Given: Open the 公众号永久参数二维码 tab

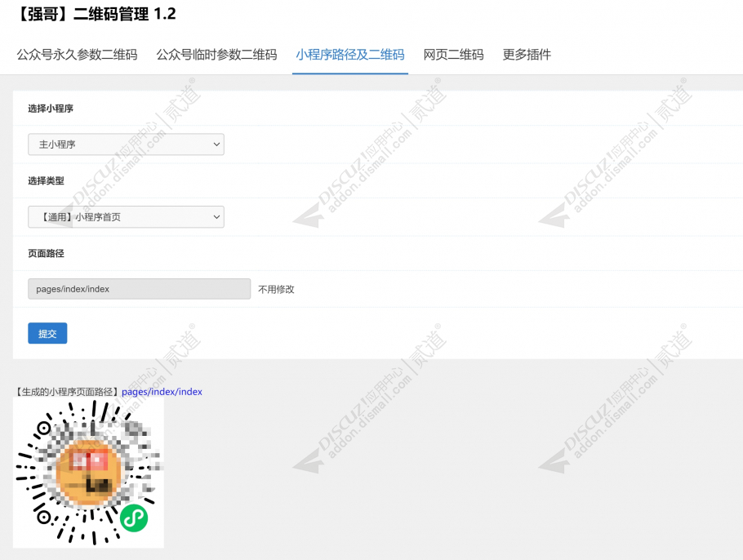Looking at the screenshot, I should coord(78,55).
